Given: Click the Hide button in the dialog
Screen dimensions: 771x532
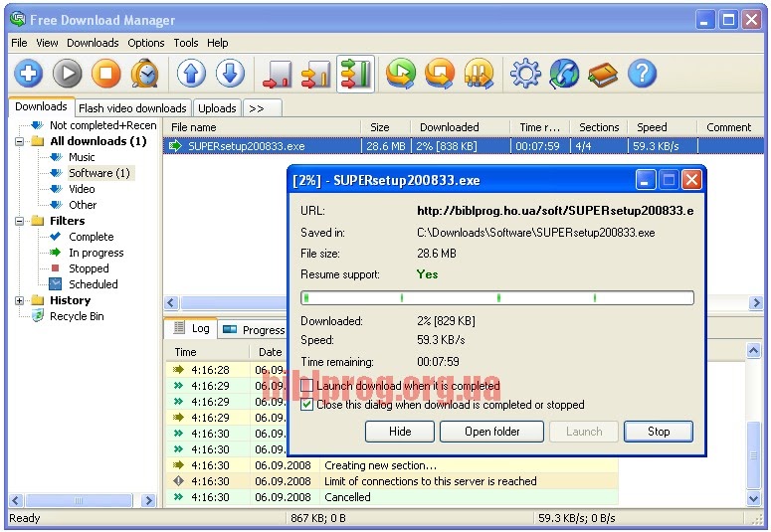Looking at the screenshot, I should (400, 432).
